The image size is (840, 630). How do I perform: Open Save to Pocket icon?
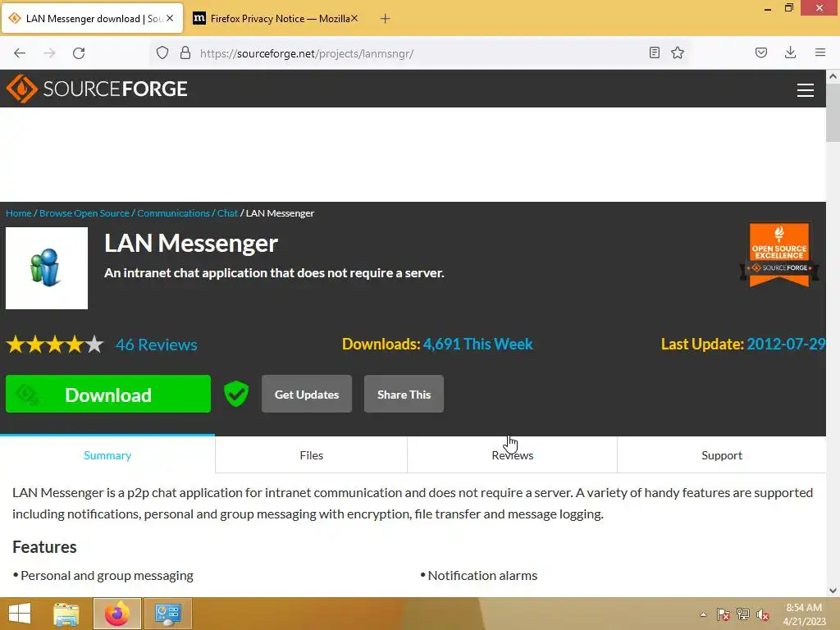pos(761,52)
